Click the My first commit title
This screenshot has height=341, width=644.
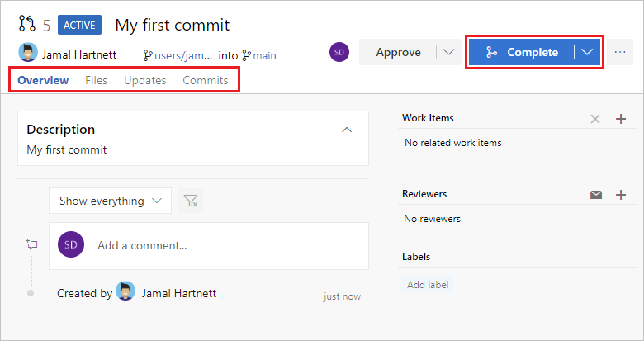pos(173,25)
